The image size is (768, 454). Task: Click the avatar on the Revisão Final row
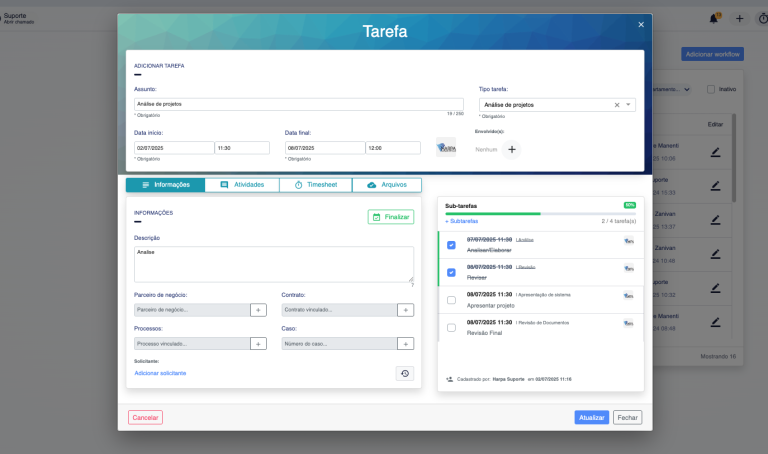tap(629, 323)
